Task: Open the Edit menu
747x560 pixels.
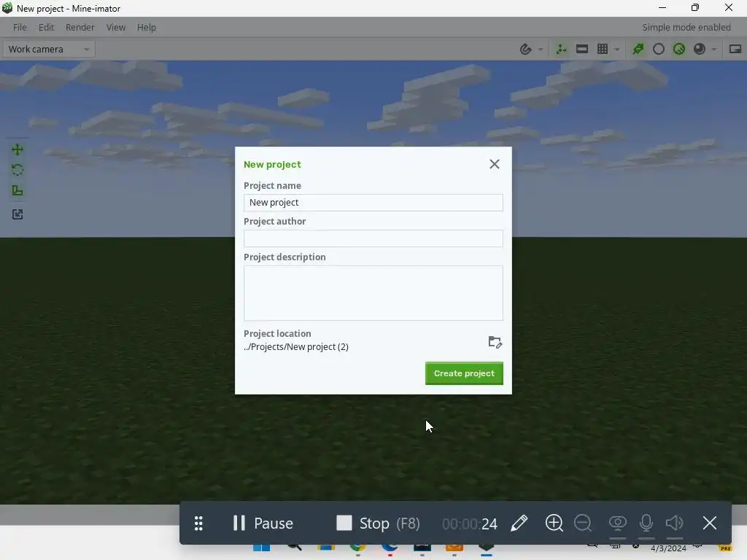Action: (46, 28)
